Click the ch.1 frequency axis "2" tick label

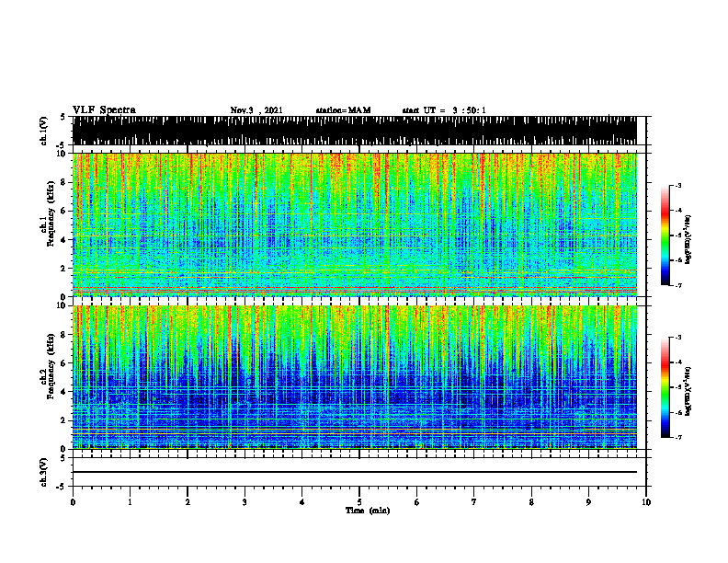(64, 269)
